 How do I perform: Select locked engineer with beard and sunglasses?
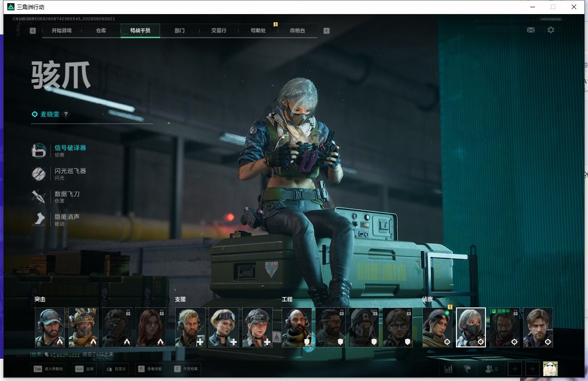click(330, 327)
